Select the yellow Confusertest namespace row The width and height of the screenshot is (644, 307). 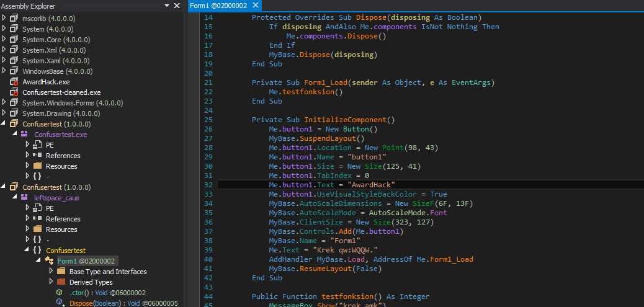click(x=66, y=251)
